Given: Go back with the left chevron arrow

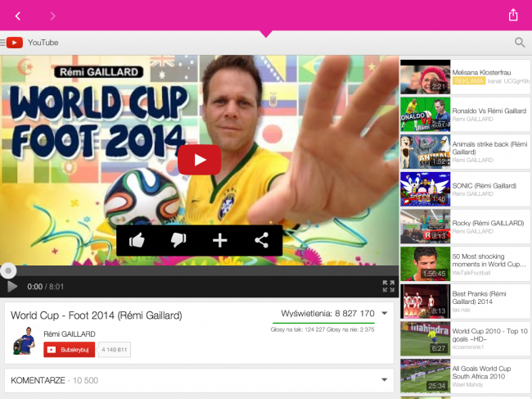Looking at the screenshot, I should [x=18, y=16].
